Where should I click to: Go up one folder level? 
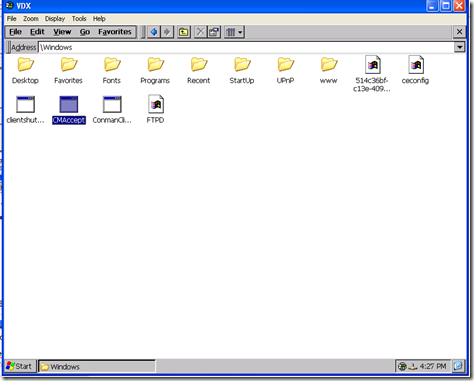point(184,32)
